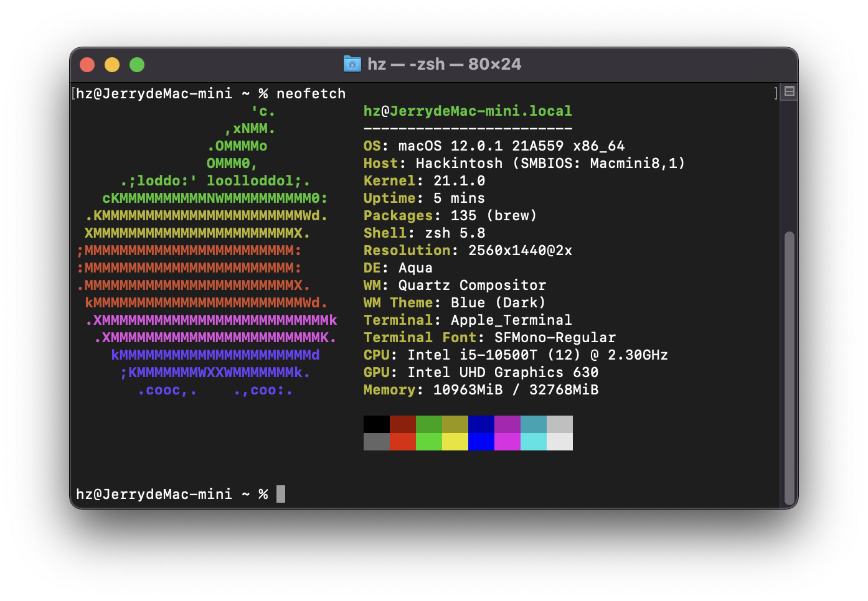Click the white color block in bottom row
The height and width of the screenshot is (601, 868).
(x=560, y=442)
